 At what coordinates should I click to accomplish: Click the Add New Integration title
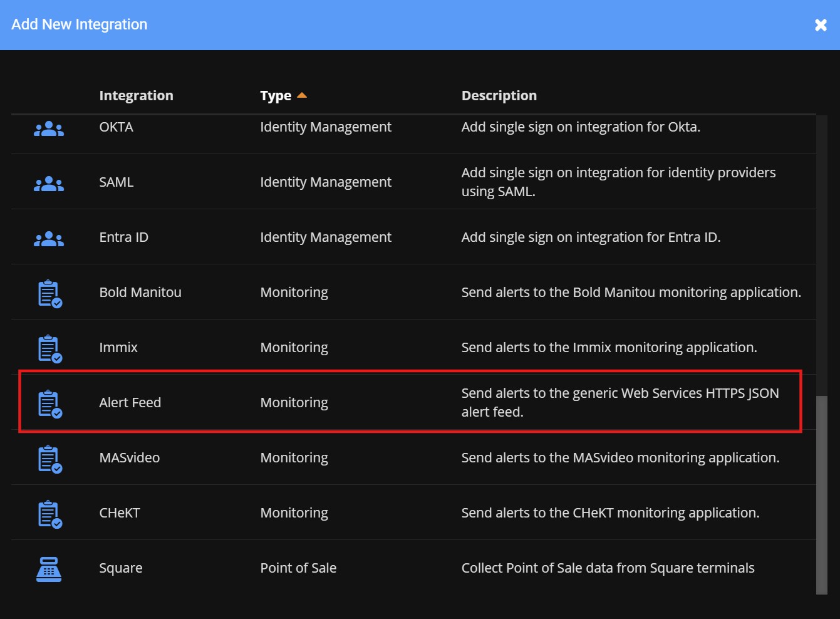pos(80,24)
